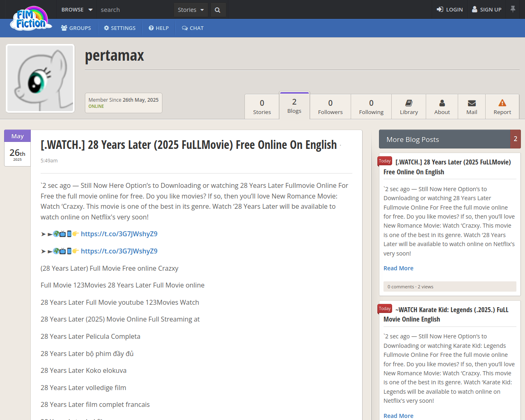Image resolution: width=525 pixels, height=420 pixels.
Task: Click the Report warning tab
Action: click(502, 107)
